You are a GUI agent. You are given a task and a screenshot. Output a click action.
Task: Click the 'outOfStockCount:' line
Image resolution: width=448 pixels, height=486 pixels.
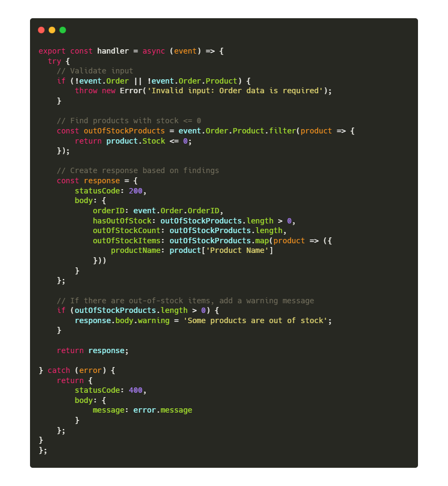pyautogui.click(x=189, y=230)
